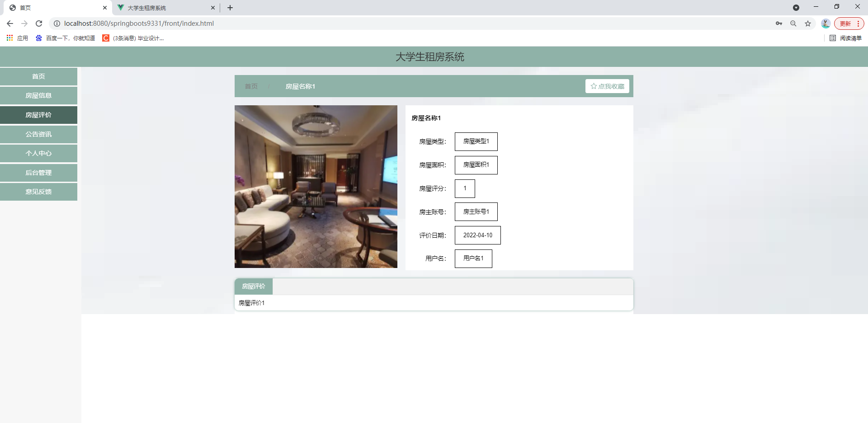Click the browser profile avatar icon
This screenshot has height=423, width=868.
(826, 23)
